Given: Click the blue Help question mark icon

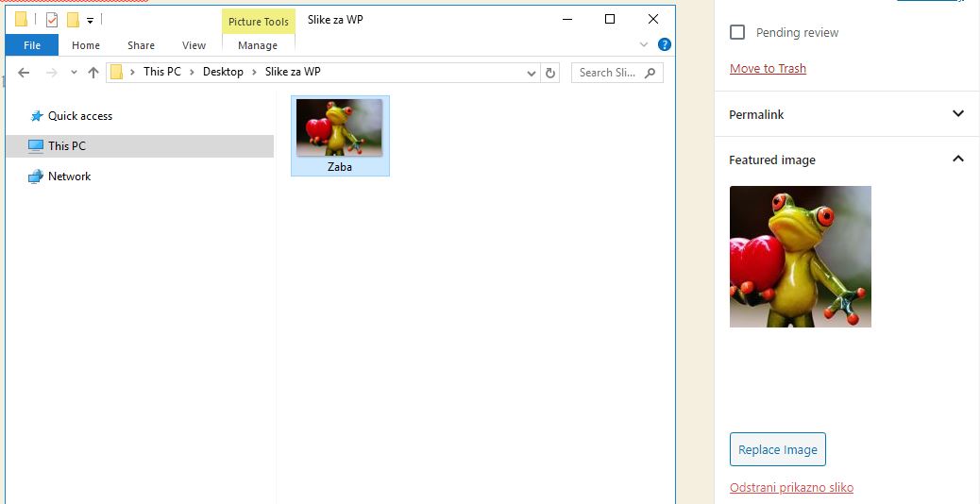Looking at the screenshot, I should tap(664, 44).
